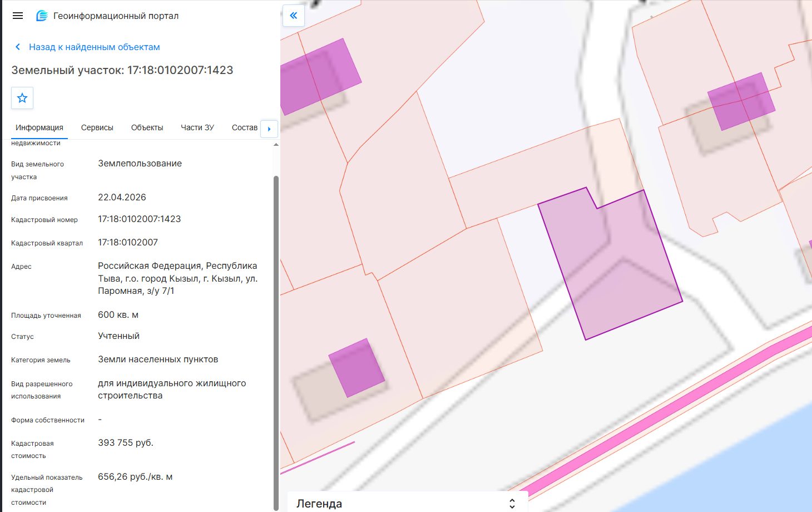Image resolution: width=812 pixels, height=512 pixels.
Task: Click the heading 'Земельный участок: 17:18:0102007:1423'
Action: tap(122, 70)
